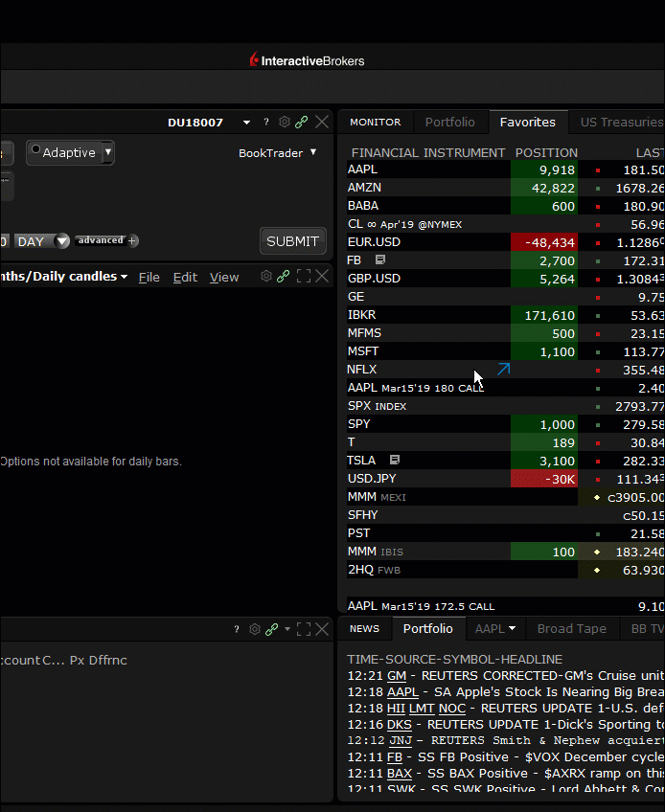Select the Adaptive radio option
The image size is (665, 812).
tap(35, 149)
